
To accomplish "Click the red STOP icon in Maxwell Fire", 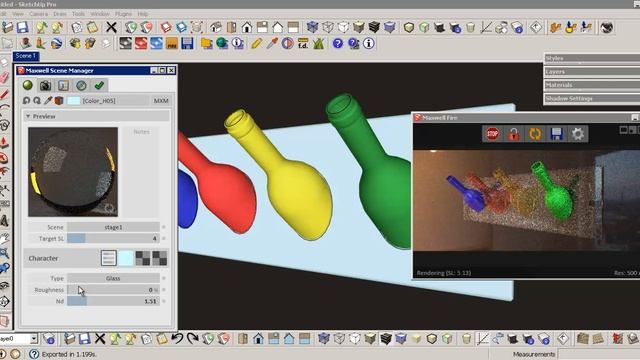I will [x=492, y=133].
